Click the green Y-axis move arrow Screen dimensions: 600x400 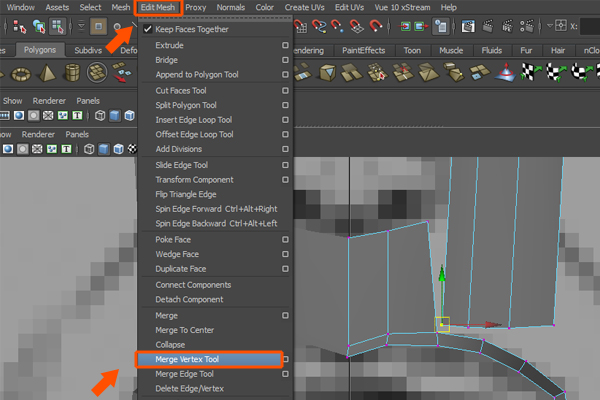[440, 274]
